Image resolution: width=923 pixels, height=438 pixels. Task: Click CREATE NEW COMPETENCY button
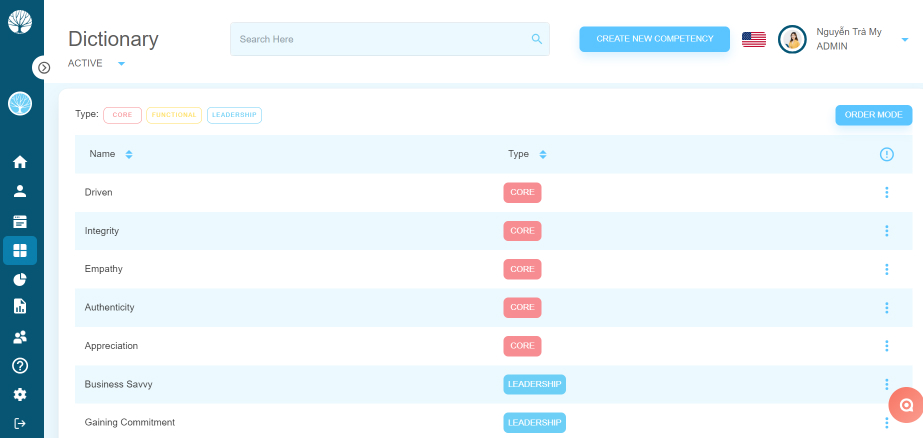pyautogui.click(x=655, y=39)
